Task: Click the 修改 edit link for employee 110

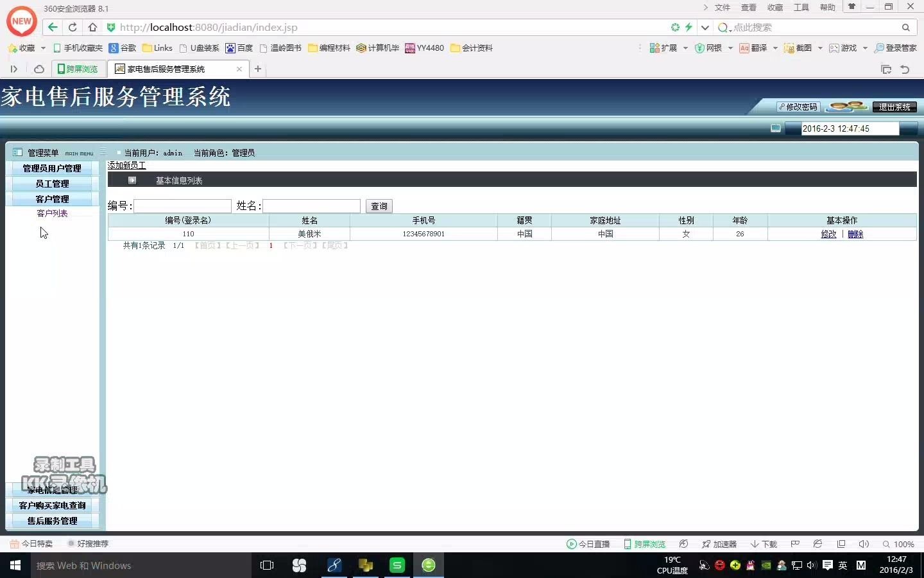Action: 828,234
